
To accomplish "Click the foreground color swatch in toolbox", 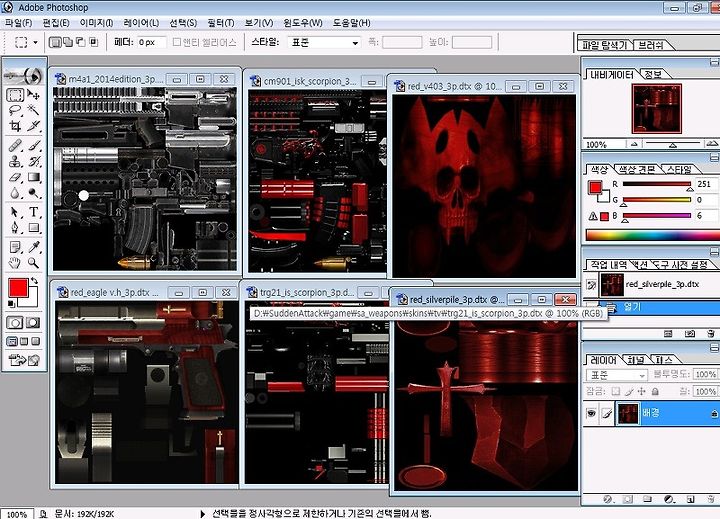I will coord(18,288).
